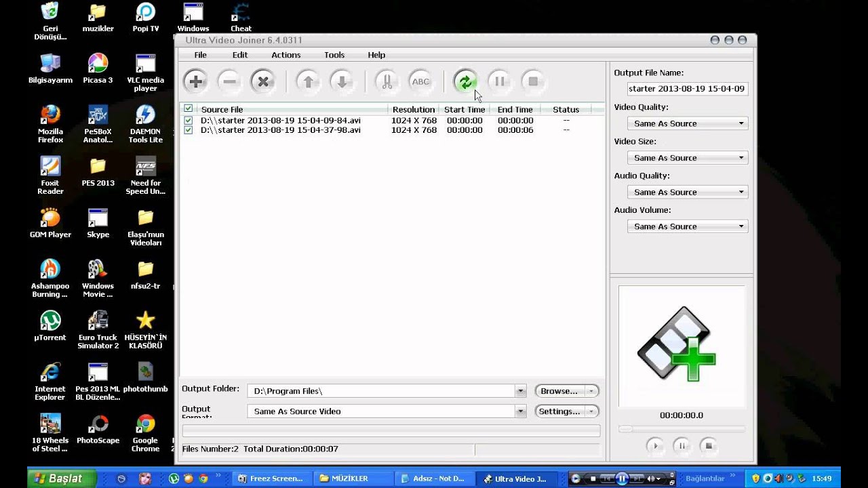The image size is (868, 488).
Task: Expand the Output Folder path dropdown
Action: [x=520, y=391]
